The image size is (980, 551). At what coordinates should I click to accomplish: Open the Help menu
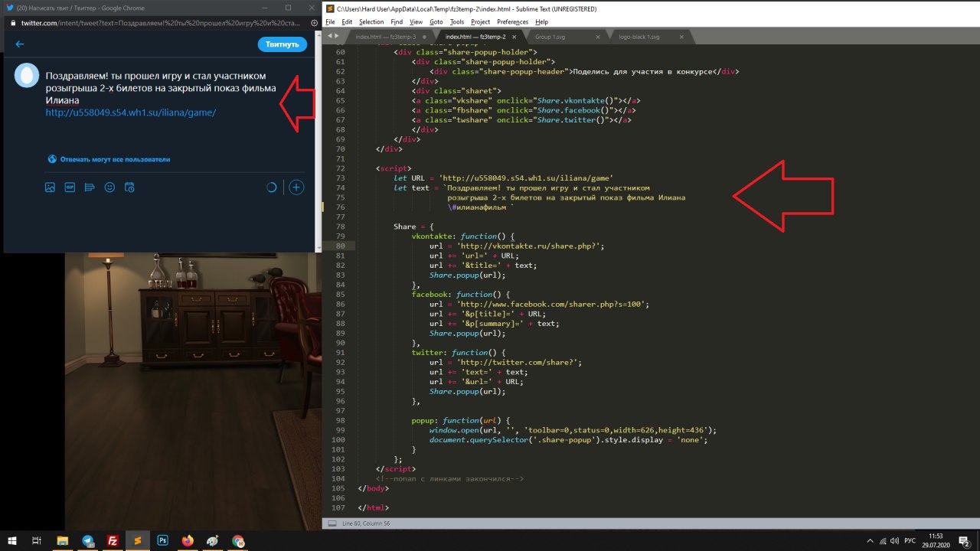pos(541,22)
